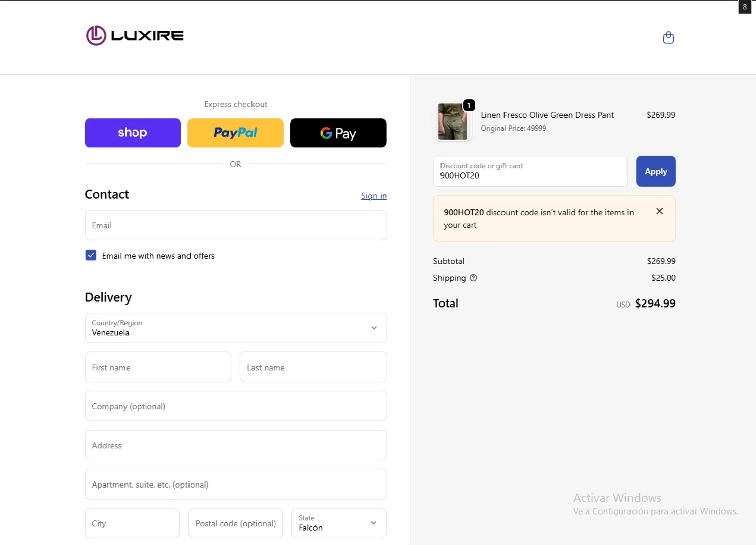The image size is (756, 545).
Task: Focus the Postal code (optional) field
Action: [235, 523]
